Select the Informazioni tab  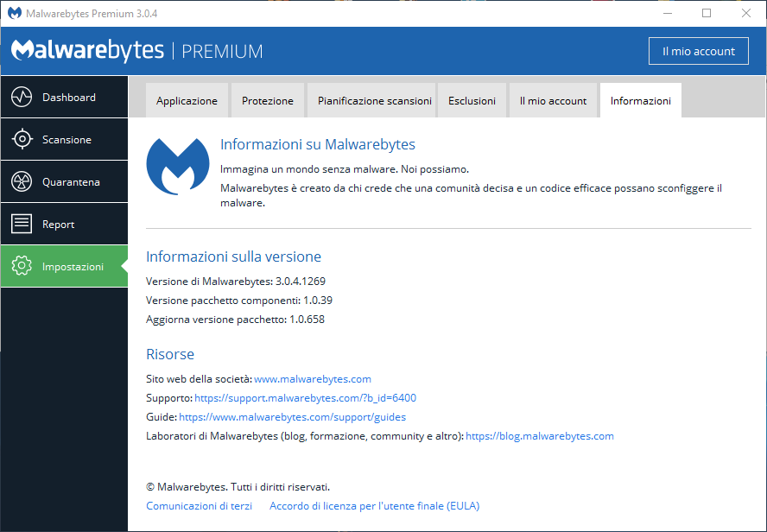click(x=640, y=101)
